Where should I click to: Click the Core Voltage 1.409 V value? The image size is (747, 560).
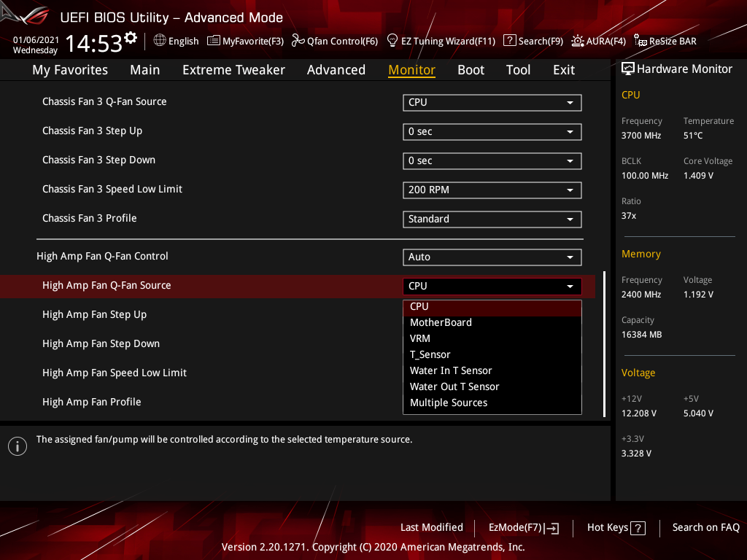pos(698,176)
